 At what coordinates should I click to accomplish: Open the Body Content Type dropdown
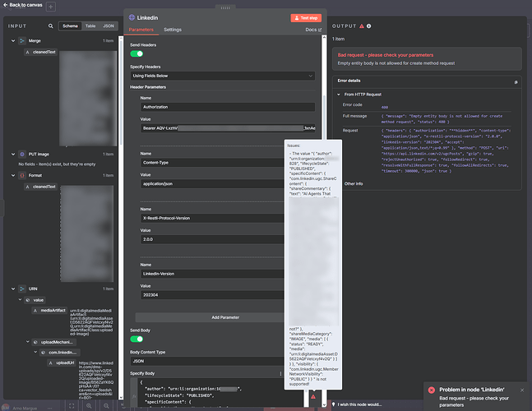207,361
